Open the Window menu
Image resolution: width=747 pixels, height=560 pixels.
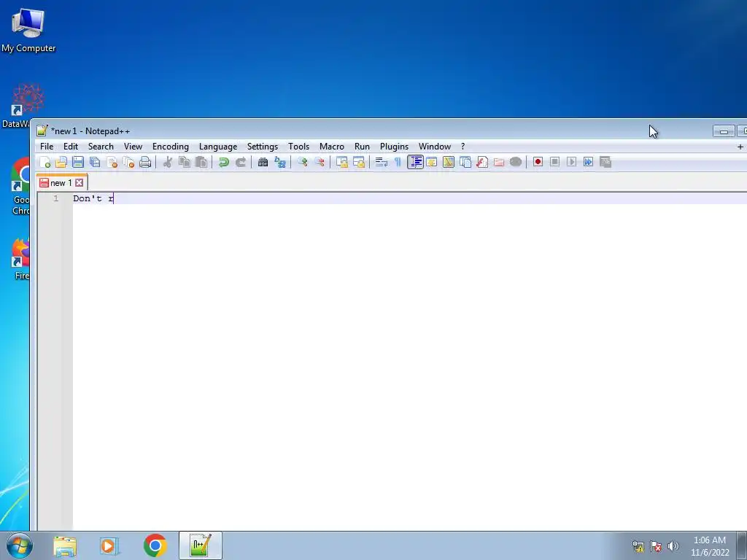tap(435, 146)
